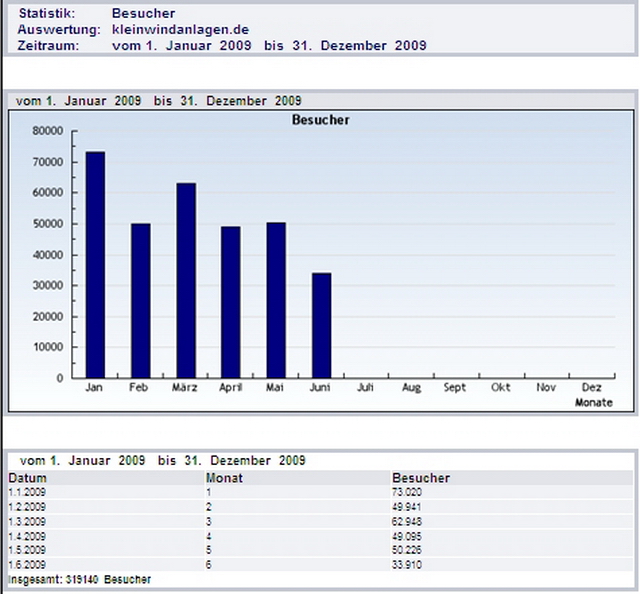Select the 1.3.2009 date entry
The height and width of the screenshot is (594, 640).
[x=27, y=521]
